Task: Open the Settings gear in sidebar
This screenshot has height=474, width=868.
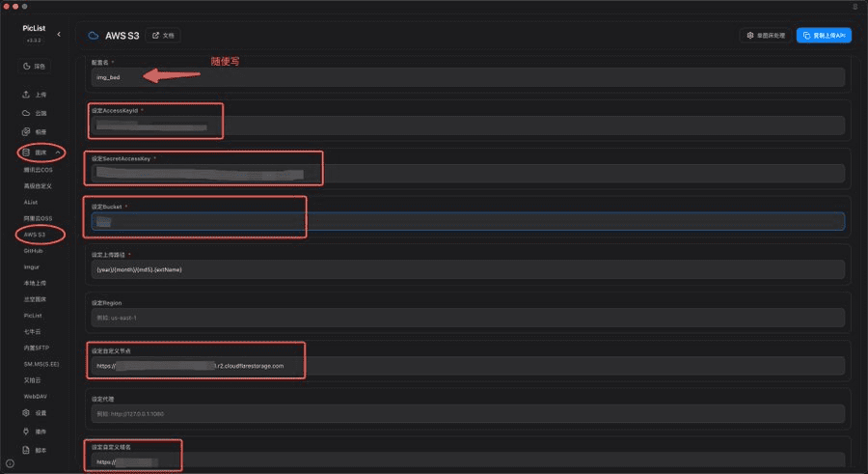Action: (26, 413)
